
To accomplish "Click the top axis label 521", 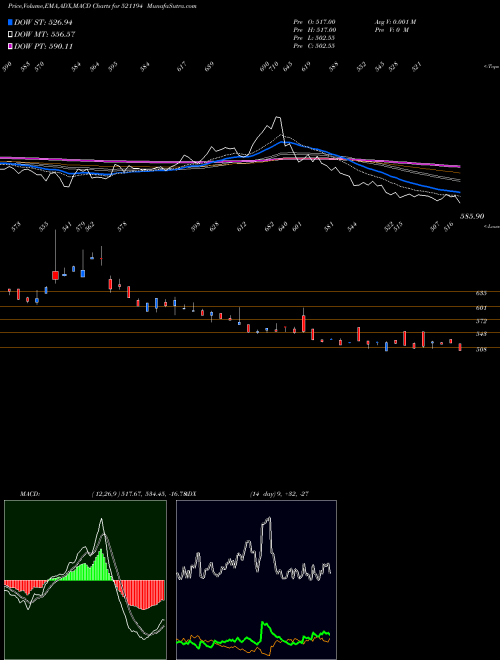I will click(x=417, y=67).
